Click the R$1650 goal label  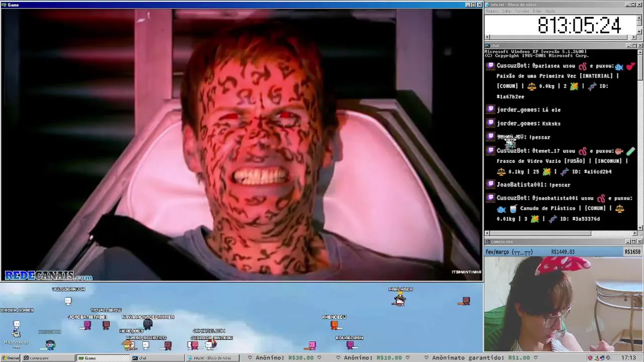632,252
